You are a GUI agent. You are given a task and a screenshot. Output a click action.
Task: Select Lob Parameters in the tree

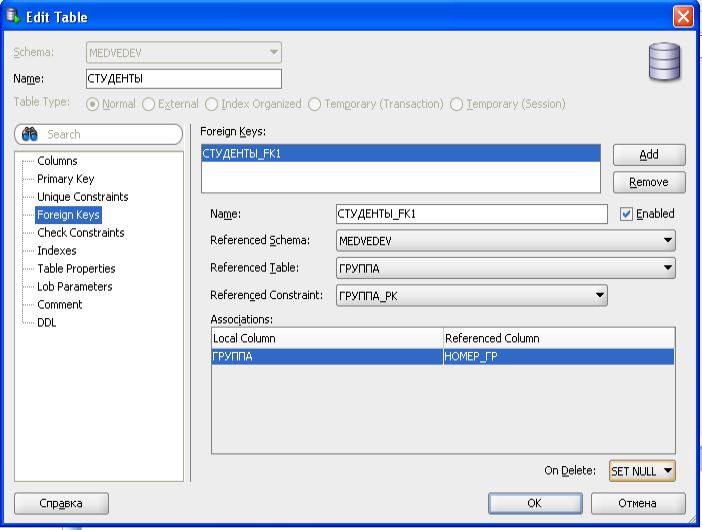pyautogui.click(x=75, y=286)
